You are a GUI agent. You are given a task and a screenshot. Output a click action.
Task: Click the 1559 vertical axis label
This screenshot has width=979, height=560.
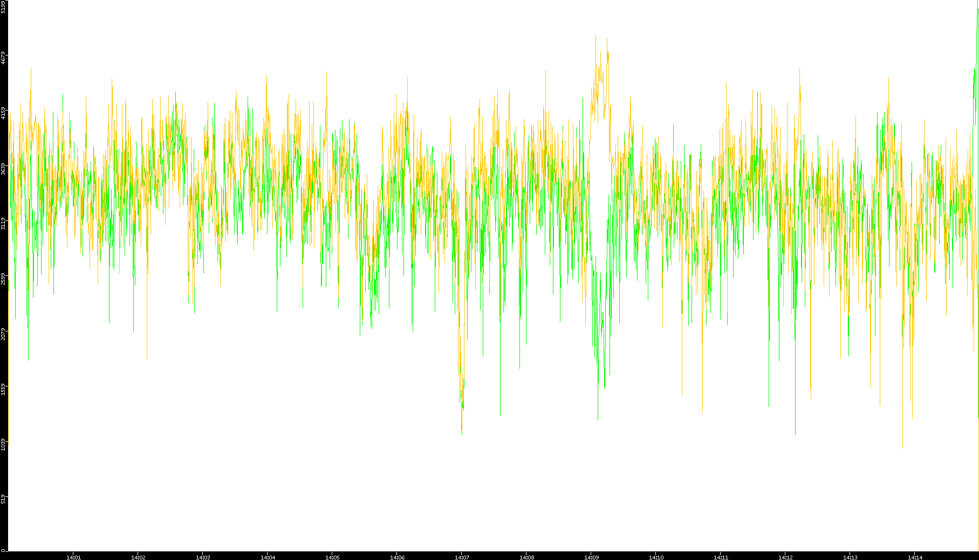click(x=3, y=389)
